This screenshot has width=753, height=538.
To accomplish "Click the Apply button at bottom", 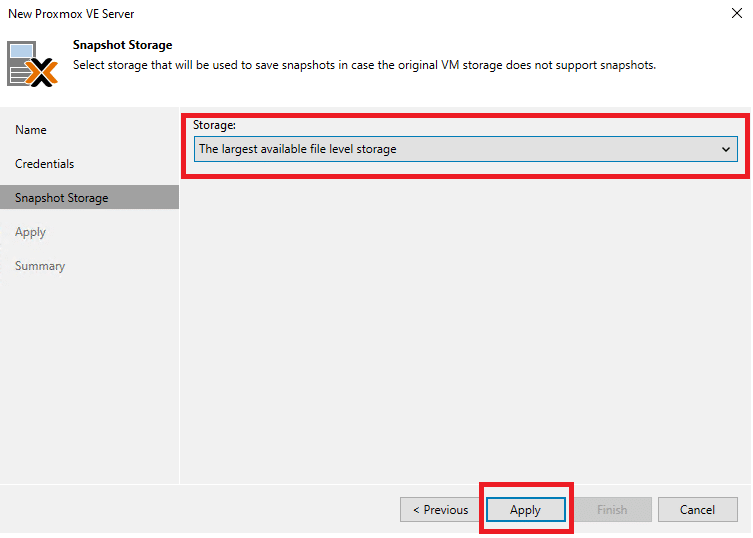I will pyautogui.click(x=525, y=509).
